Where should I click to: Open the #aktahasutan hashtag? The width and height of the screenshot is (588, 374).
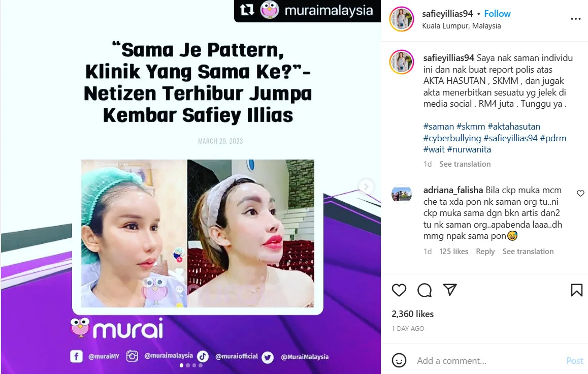514,127
